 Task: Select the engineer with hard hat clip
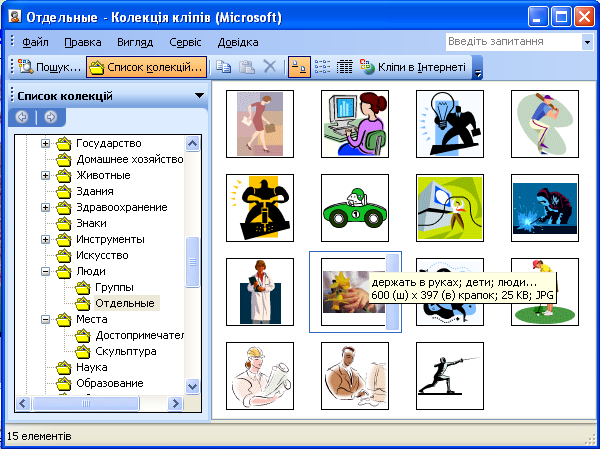pyautogui.click(x=260, y=376)
